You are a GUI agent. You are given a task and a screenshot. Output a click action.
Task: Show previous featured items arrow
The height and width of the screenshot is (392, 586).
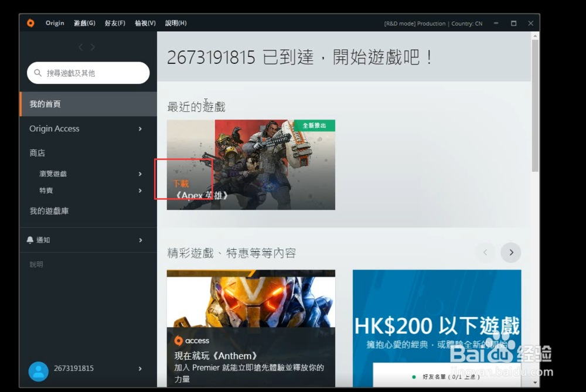coord(485,253)
